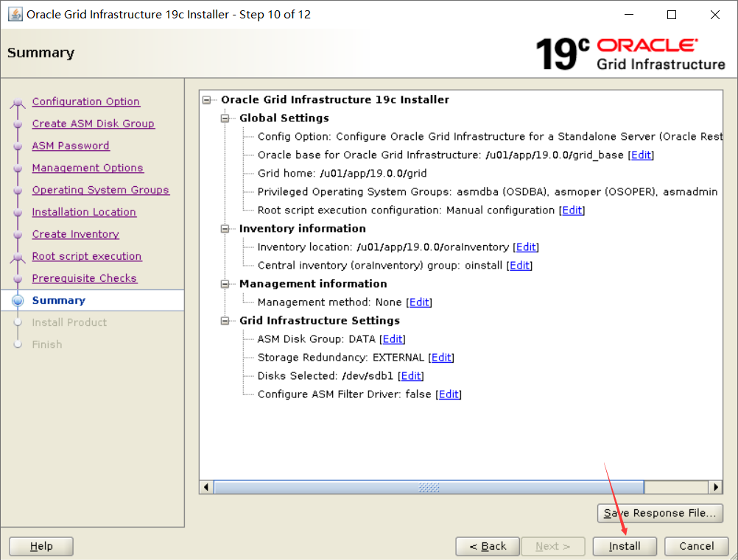Minimize the installer window
This screenshot has height=560, width=738.
point(629,15)
